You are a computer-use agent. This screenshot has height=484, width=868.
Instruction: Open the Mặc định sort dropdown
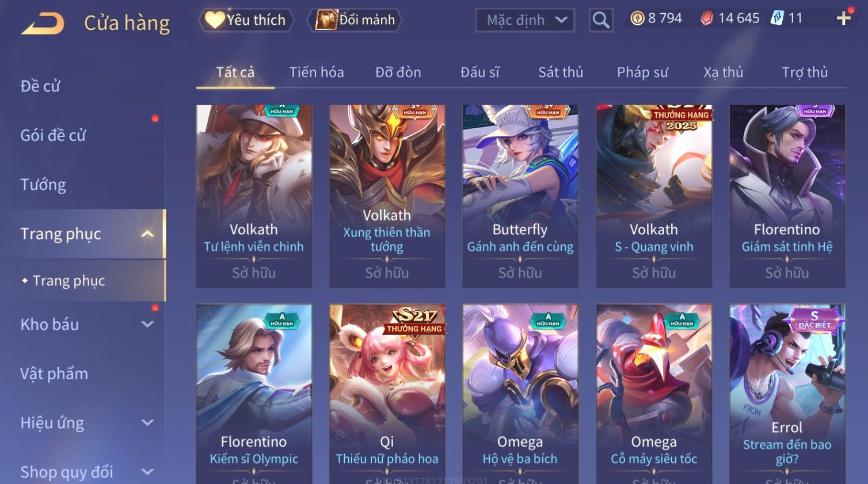point(525,20)
